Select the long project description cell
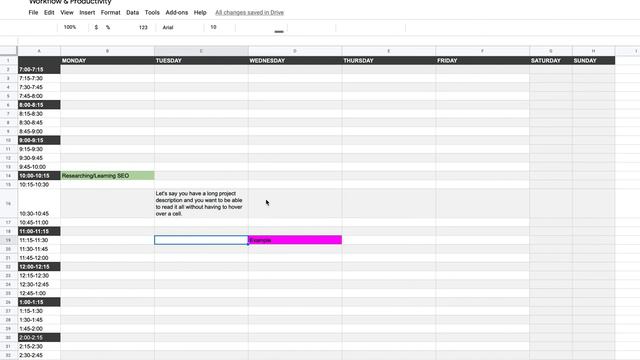640x360 pixels. 201,203
